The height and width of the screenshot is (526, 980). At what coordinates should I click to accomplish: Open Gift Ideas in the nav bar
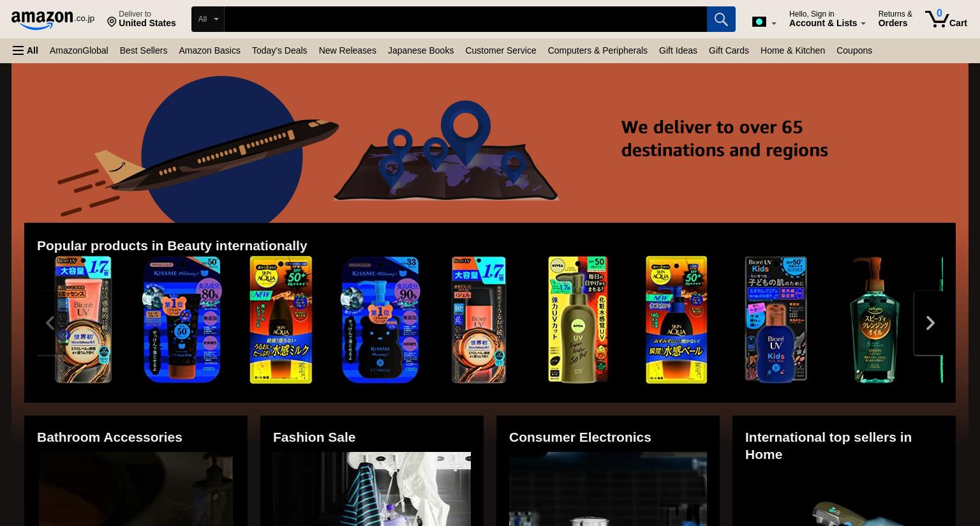pos(678,50)
